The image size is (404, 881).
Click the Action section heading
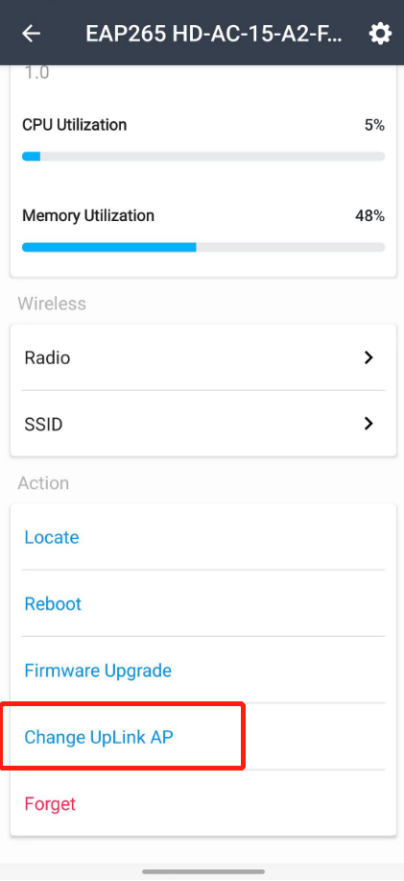43,483
